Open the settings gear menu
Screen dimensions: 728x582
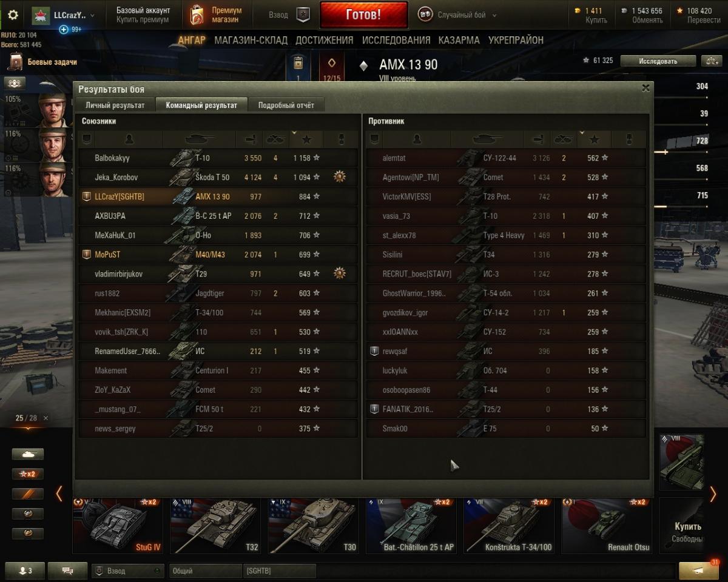(x=12, y=15)
